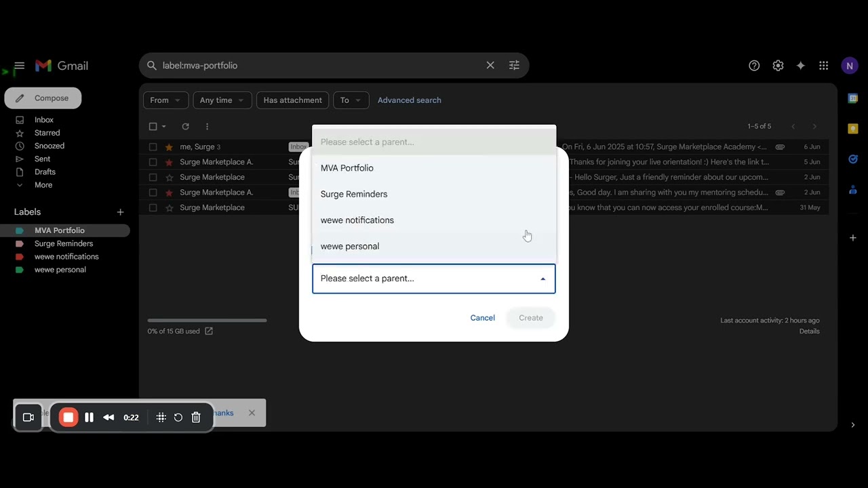868x488 pixels.
Task: Open the Google apps grid icon
Action: coord(823,66)
